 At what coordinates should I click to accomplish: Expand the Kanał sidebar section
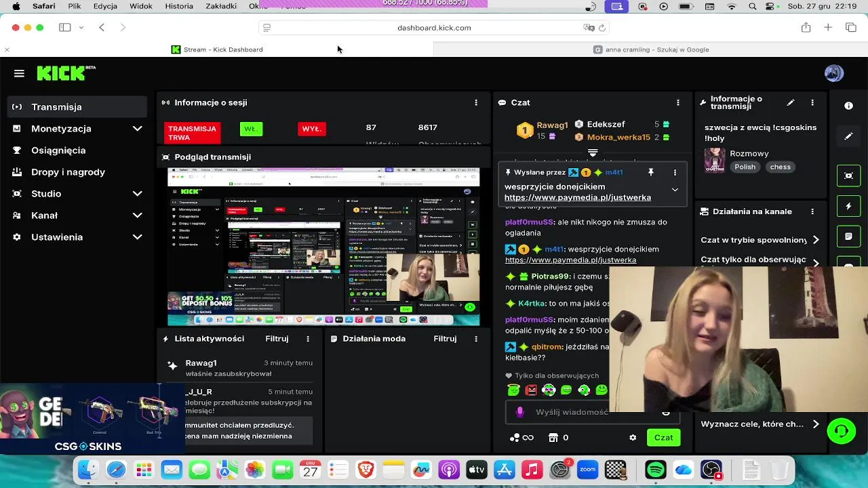tap(137, 216)
